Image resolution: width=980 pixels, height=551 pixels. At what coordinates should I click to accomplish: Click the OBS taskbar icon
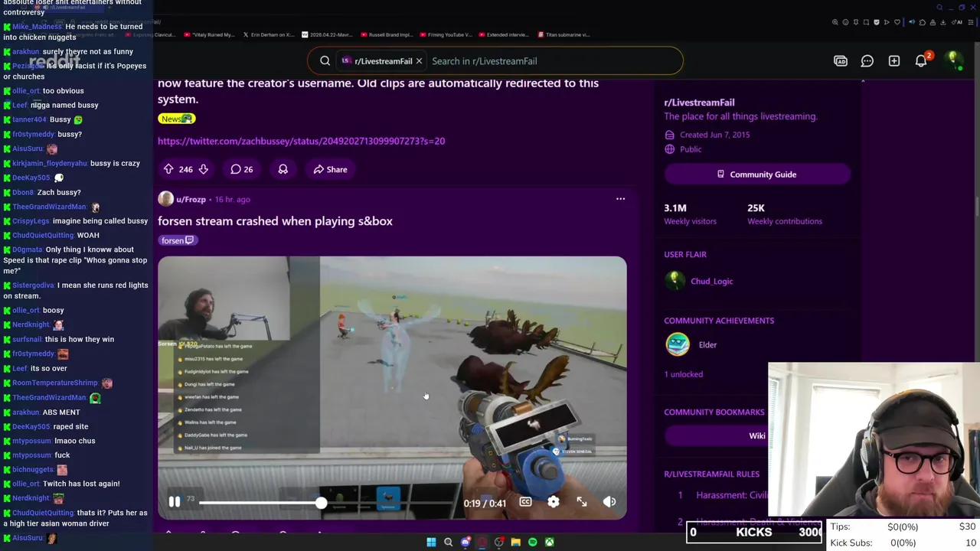coord(498,543)
